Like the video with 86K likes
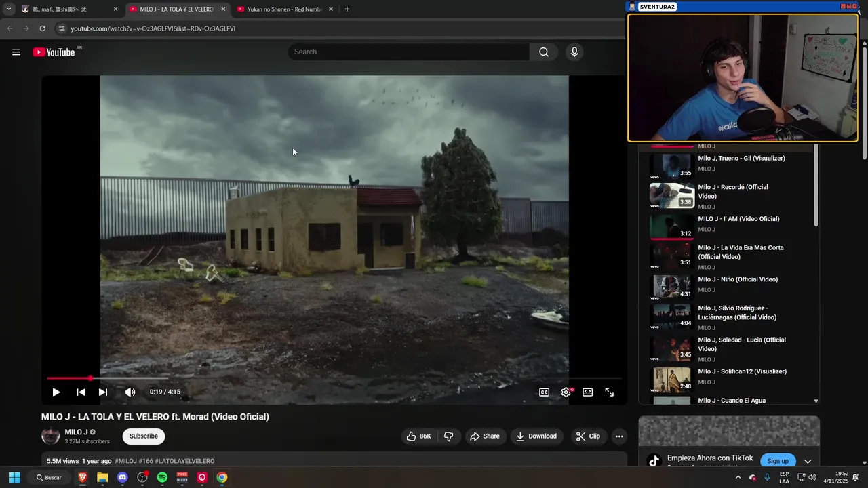The image size is (868, 488). point(419,436)
